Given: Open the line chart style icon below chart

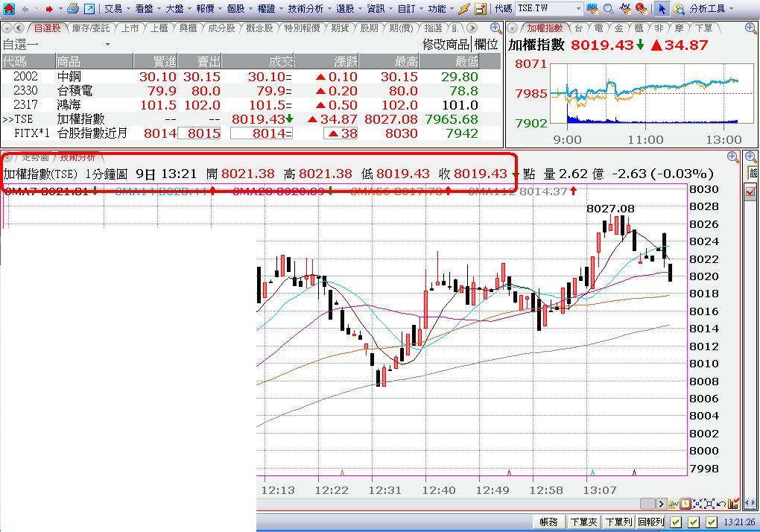Looking at the screenshot, I should pyautogui.click(x=674, y=504).
